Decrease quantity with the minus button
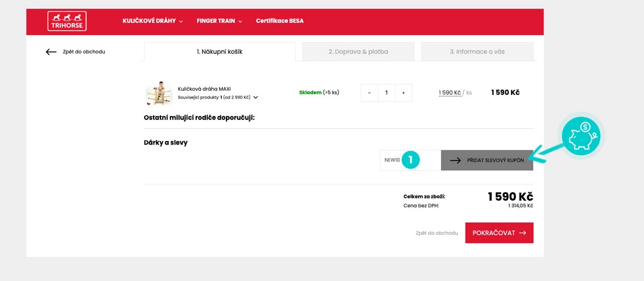The image size is (644, 281). pyautogui.click(x=369, y=93)
